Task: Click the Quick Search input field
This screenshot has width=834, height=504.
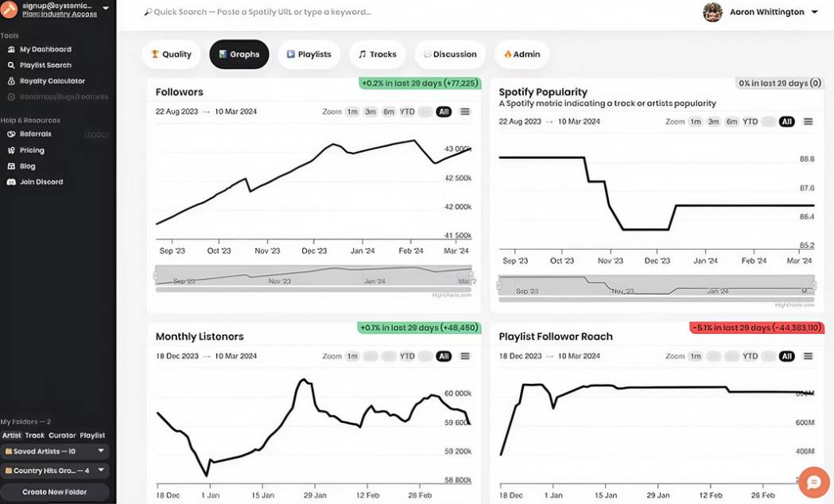Action: [262, 13]
